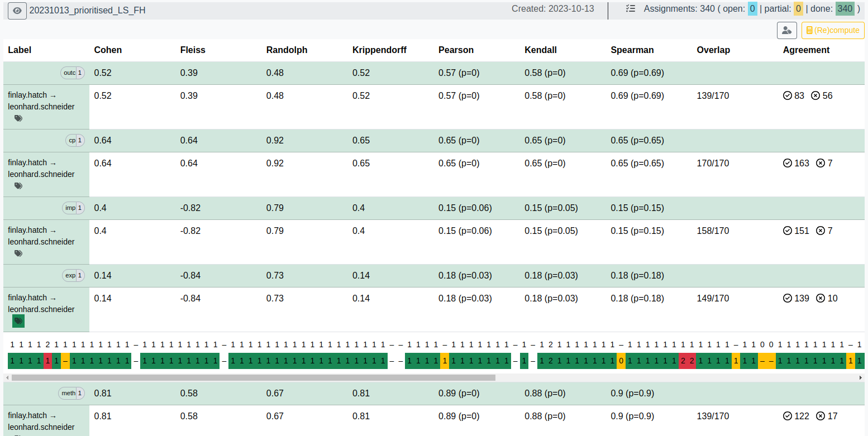The image size is (868, 436).
Task: Click the checkmark agreement icon showing 83
Action: pos(788,95)
